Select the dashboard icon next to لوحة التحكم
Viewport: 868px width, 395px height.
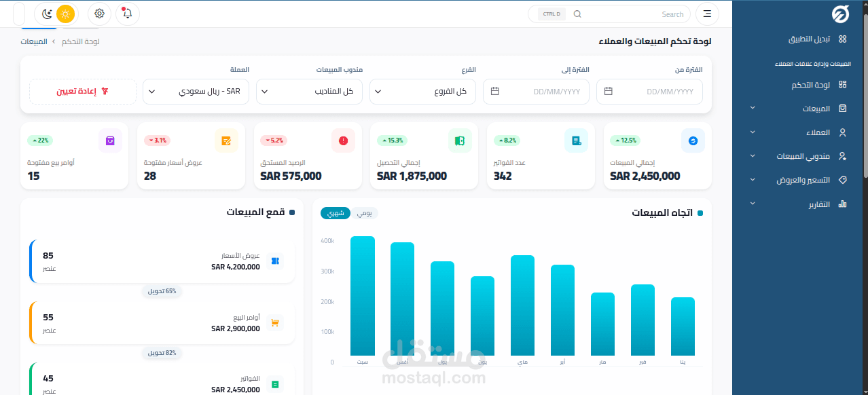tap(842, 85)
